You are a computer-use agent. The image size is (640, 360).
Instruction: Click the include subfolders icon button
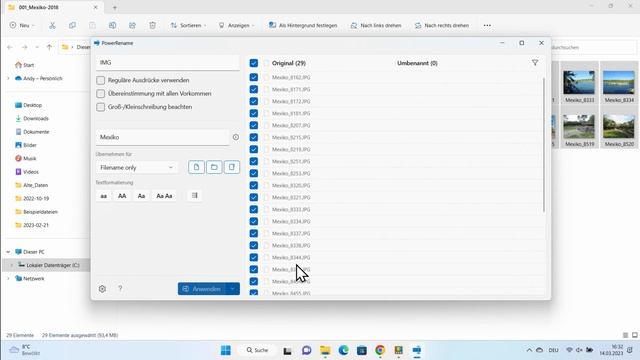231,167
